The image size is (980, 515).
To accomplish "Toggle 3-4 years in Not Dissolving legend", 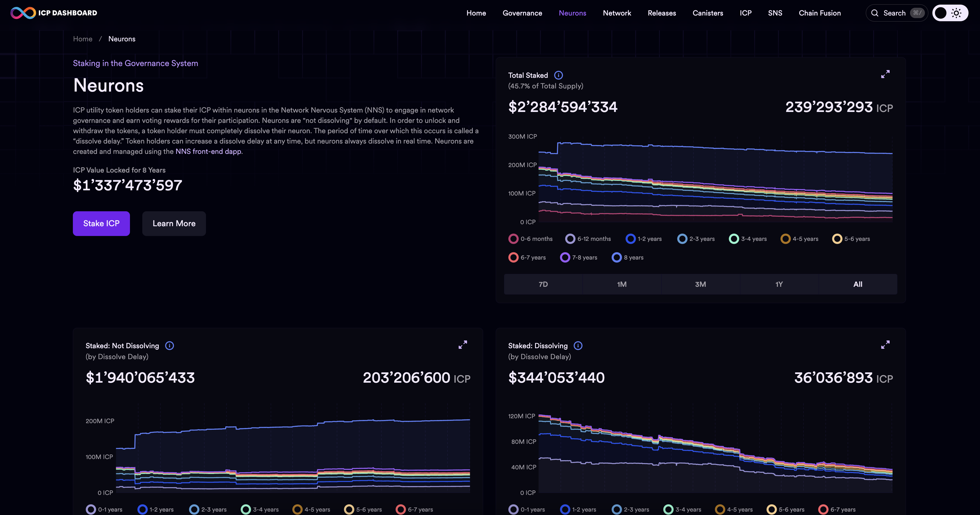I will 259,509.
